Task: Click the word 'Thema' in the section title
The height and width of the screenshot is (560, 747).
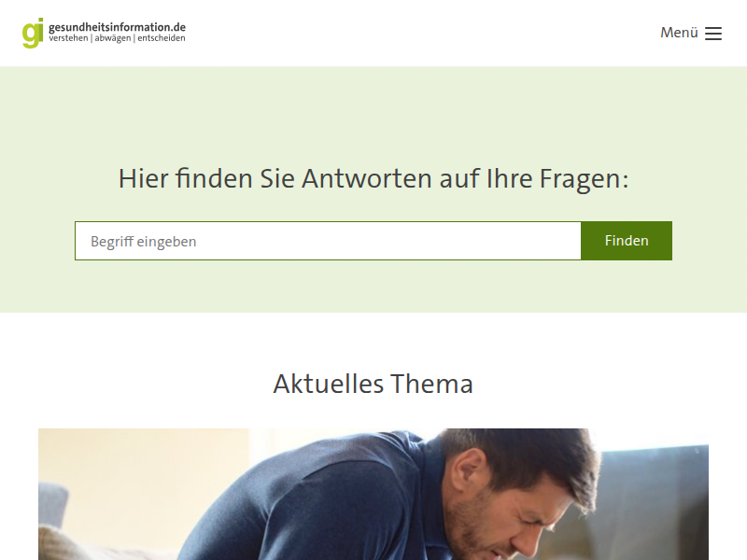Action: coord(431,384)
